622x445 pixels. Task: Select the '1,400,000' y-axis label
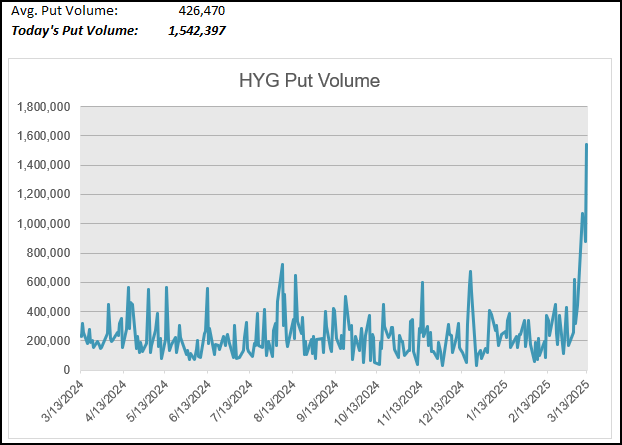pos(44,165)
